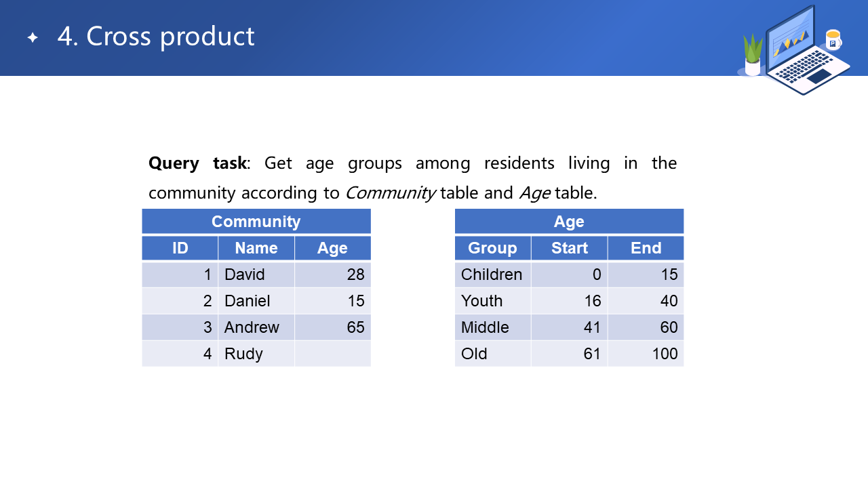Click the Start column header
This screenshot has width=868, height=488.
[569, 248]
